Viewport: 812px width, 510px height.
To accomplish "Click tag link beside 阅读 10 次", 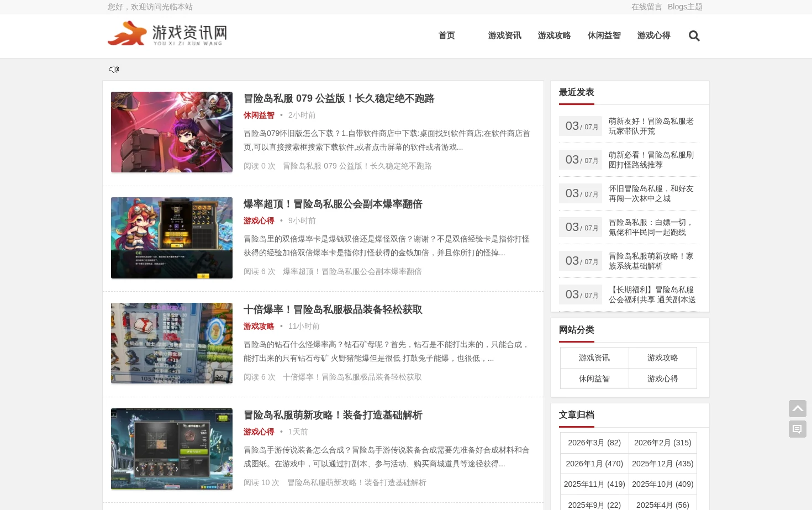I will coord(357,482).
